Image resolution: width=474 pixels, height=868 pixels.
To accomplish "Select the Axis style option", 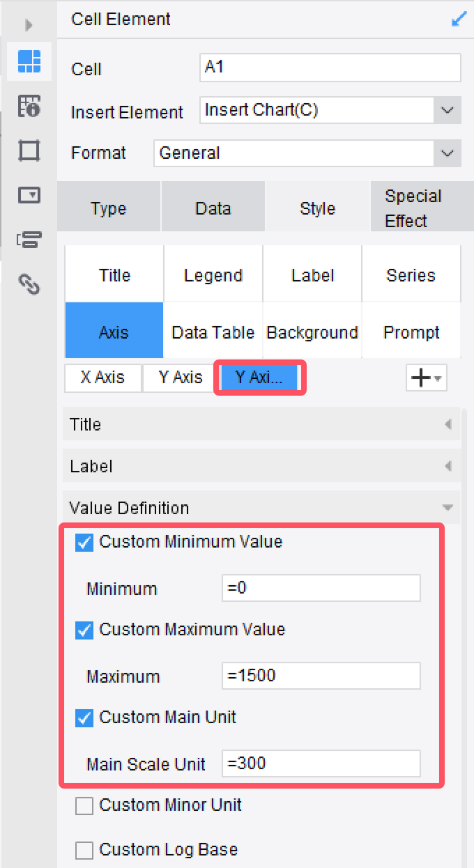I will click(114, 330).
